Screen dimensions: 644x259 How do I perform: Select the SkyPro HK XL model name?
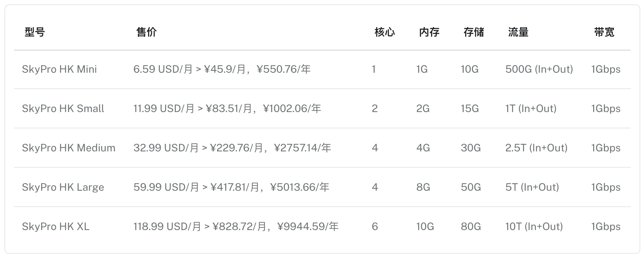(56, 227)
